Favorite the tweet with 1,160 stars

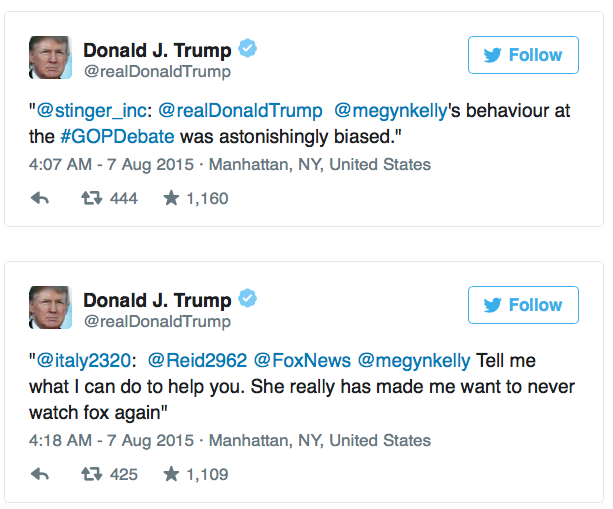pyautogui.click(x=171, y=199)
